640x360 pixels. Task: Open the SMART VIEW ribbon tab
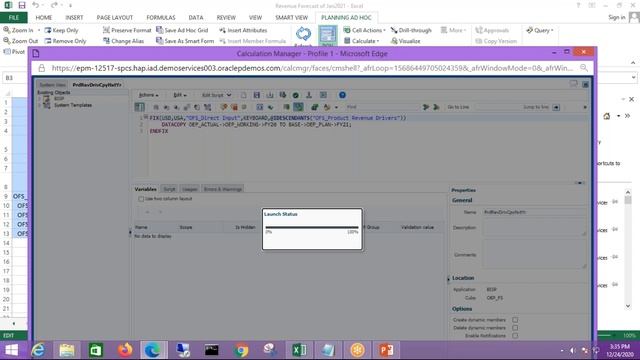coord(291,18)
